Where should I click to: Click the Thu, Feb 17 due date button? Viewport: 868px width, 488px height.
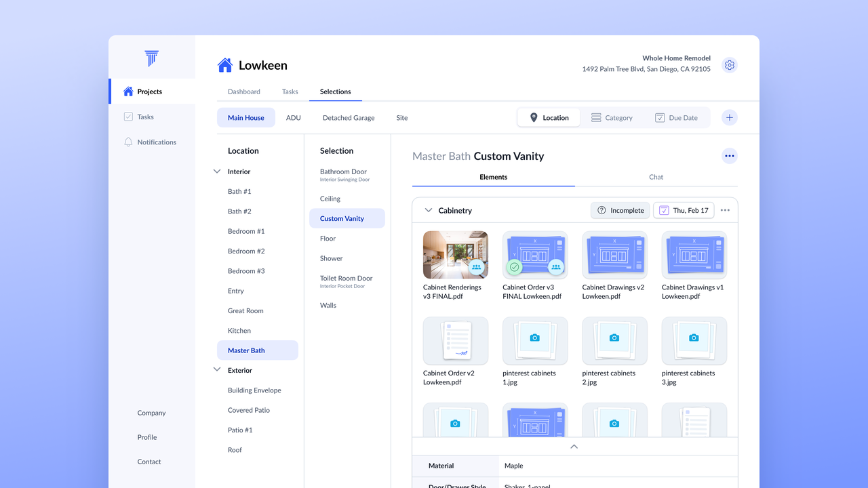click(684, 211)
